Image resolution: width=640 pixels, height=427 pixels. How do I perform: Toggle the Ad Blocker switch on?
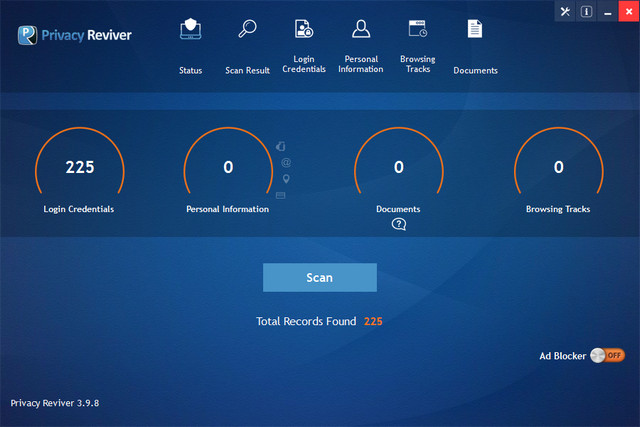(607, 355)
